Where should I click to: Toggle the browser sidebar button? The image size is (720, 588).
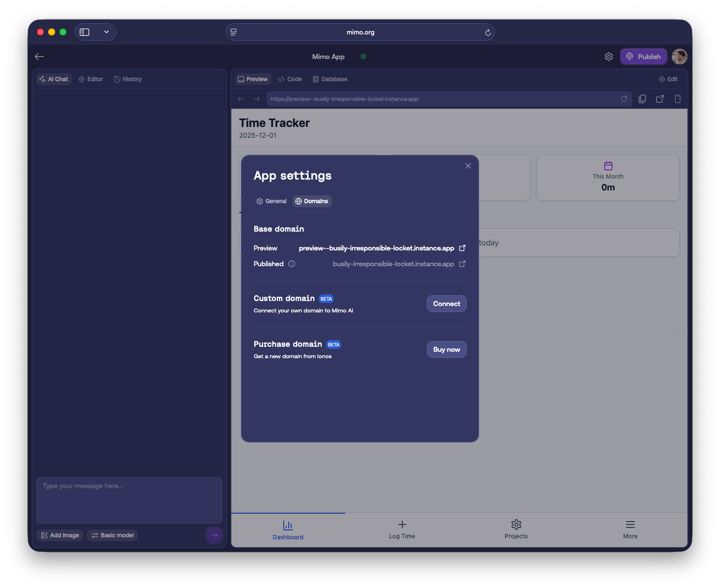(x=85, y=32)
